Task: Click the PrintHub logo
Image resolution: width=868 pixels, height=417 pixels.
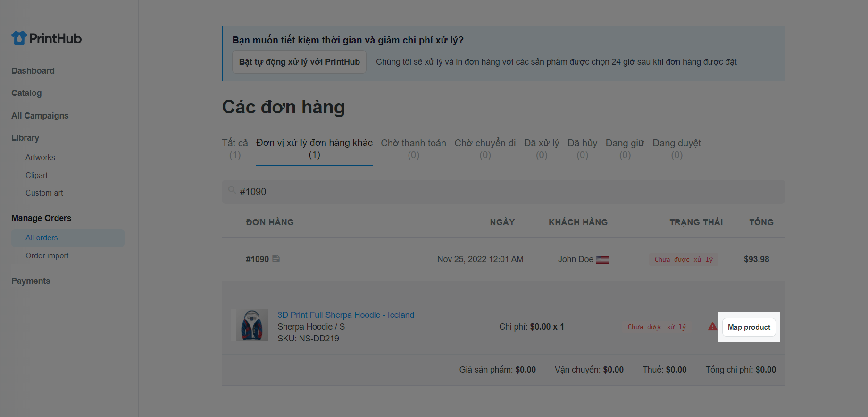Action: tap(46, 38)
